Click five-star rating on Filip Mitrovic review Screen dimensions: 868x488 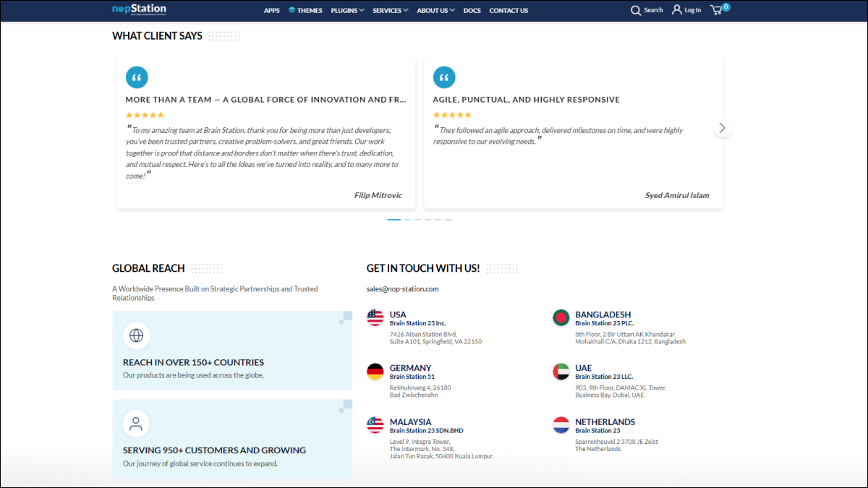[x=145, y=115]
